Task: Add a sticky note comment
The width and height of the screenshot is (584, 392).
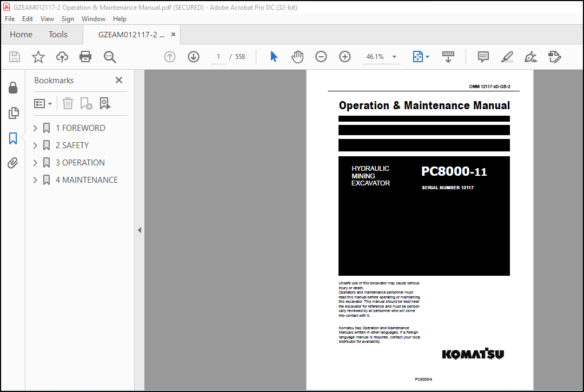Action: point(483,57)
